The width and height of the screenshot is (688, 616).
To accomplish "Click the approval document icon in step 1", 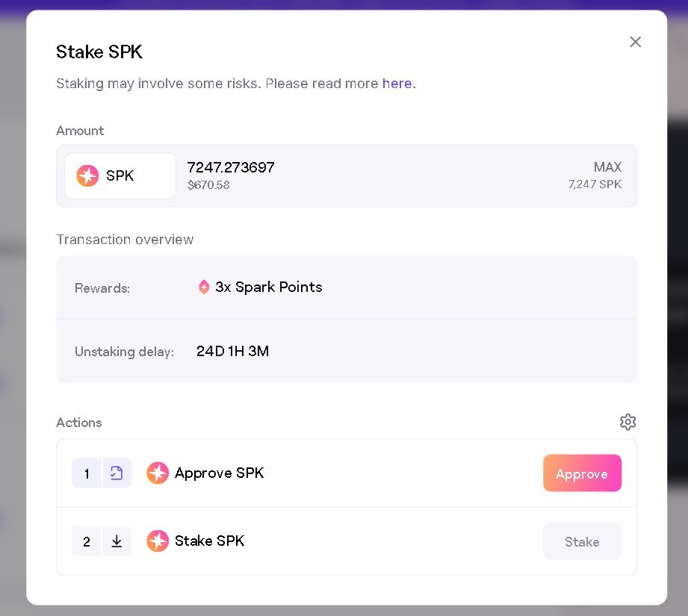I will (117, 473).
